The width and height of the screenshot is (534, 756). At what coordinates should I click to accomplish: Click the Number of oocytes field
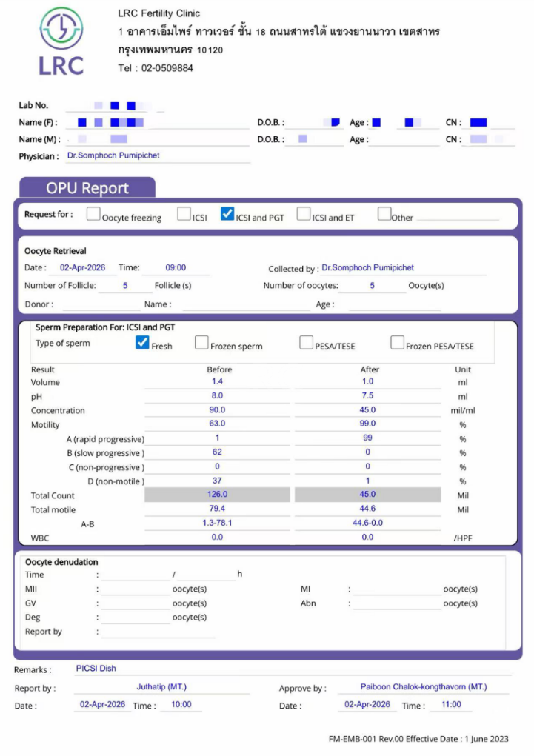pos(372,286)
